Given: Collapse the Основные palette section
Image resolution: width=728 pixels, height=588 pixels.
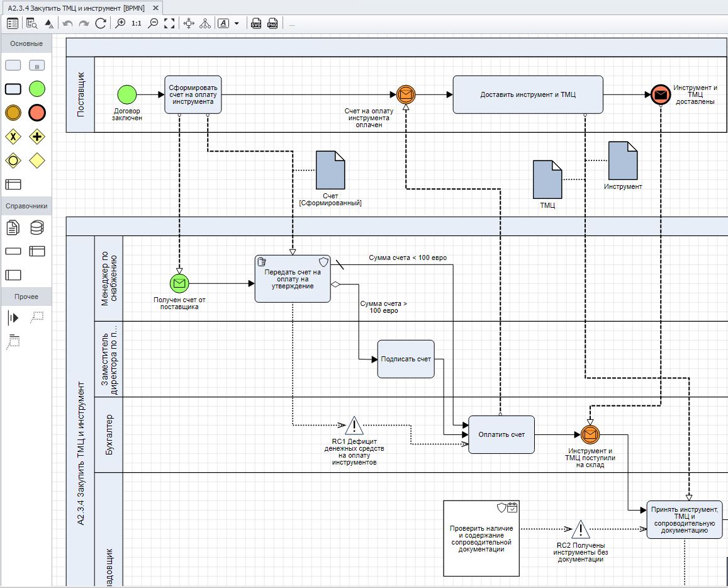Looking at the screenshot, I should [26, 43].
